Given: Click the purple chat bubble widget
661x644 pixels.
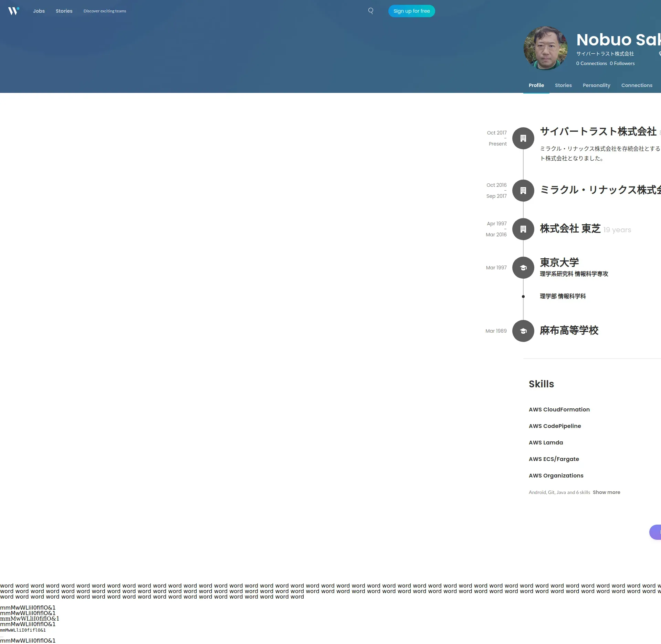Looking at the screenshot, I should [655, 532].
